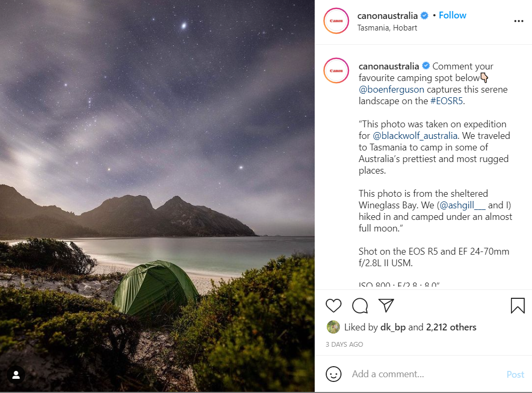
Task: Save post with the bookmark icon
Action: coord(518,306)
